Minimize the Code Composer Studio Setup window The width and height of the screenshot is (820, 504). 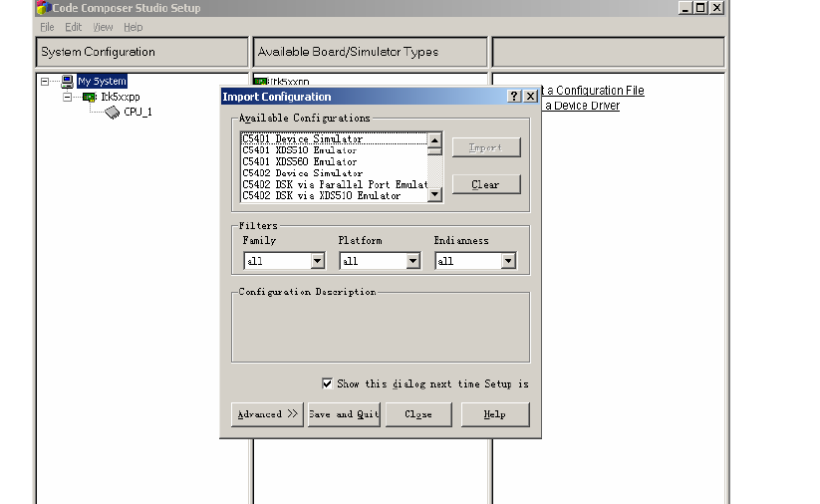coord(685,7)
